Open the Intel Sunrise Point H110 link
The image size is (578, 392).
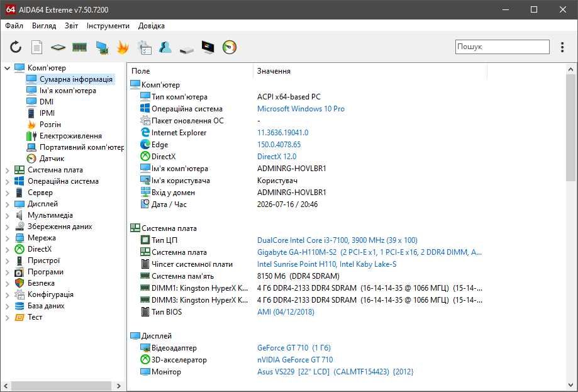[x=326, y=264]
